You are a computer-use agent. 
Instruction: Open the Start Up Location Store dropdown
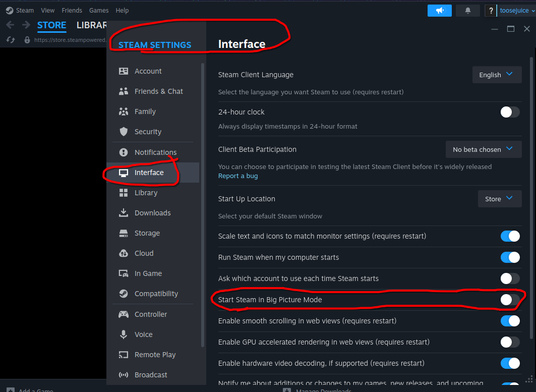click(x=499, y=199)
